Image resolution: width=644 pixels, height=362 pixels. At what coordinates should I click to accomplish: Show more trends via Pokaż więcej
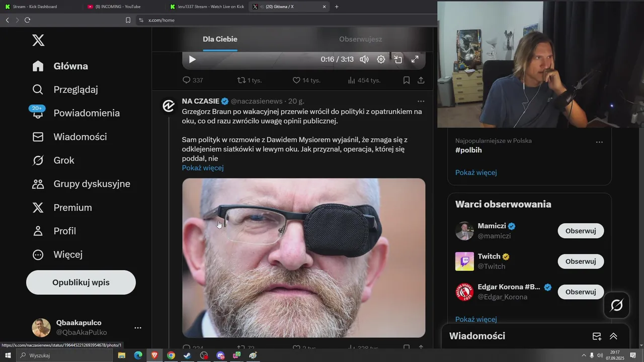pos(476,172)
